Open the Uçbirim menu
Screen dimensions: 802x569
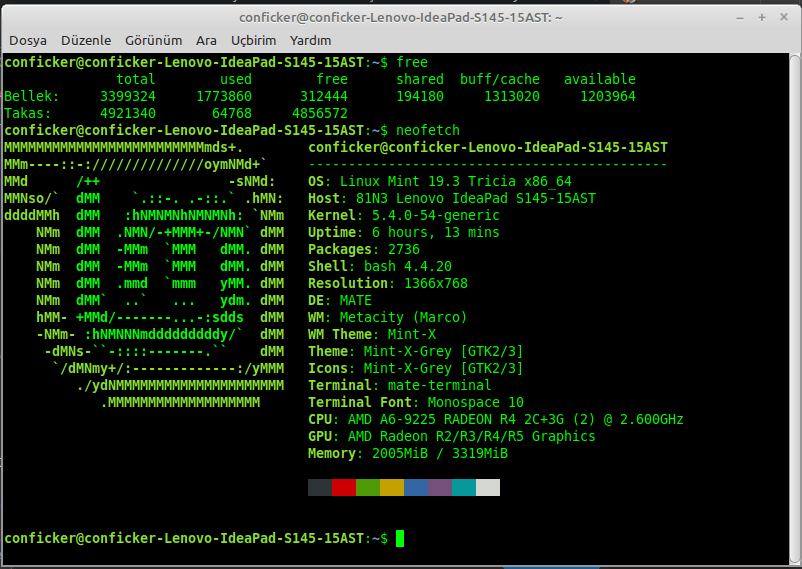point(253,40)
